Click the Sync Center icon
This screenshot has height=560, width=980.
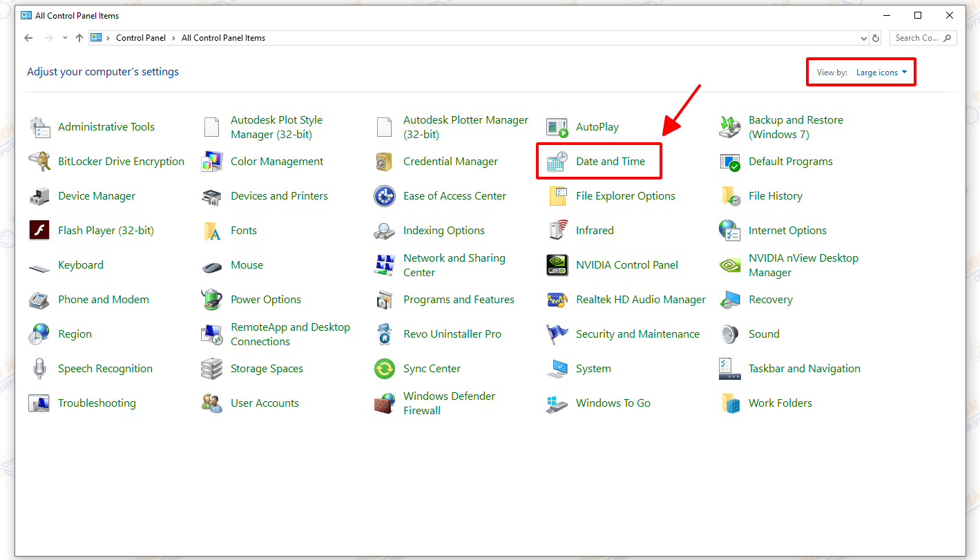coord(385,369)
